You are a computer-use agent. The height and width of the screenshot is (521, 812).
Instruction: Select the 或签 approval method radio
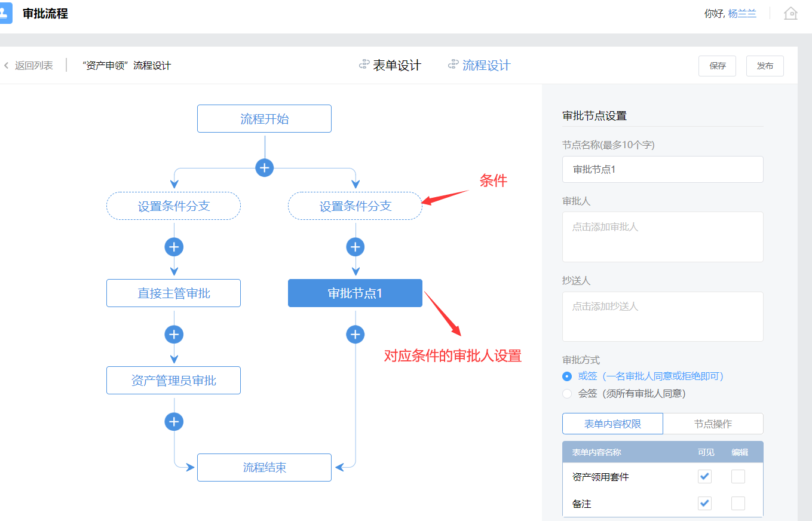[567, 376]
